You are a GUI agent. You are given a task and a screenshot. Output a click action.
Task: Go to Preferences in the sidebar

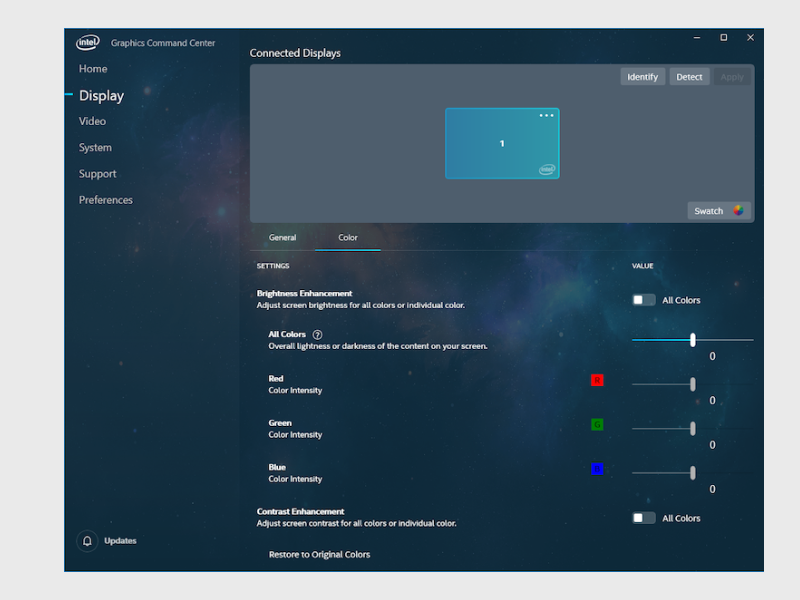tap(106, 200)
